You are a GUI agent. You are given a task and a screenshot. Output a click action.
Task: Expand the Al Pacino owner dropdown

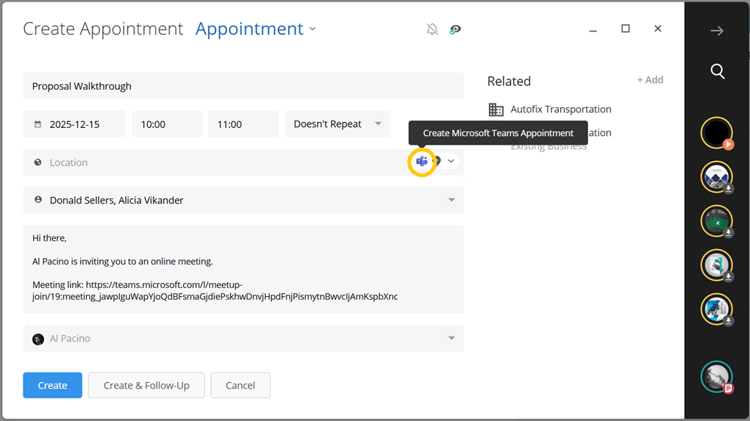coord(452,339)
